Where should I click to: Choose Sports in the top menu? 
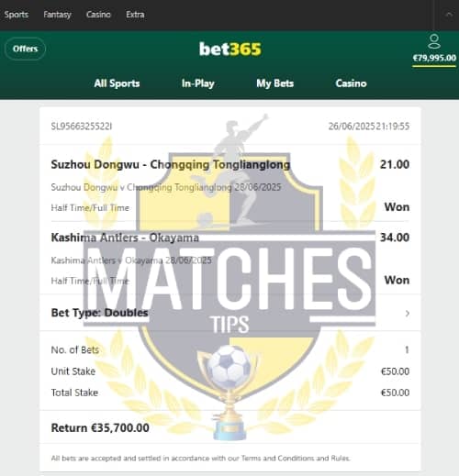click(17, 15)
